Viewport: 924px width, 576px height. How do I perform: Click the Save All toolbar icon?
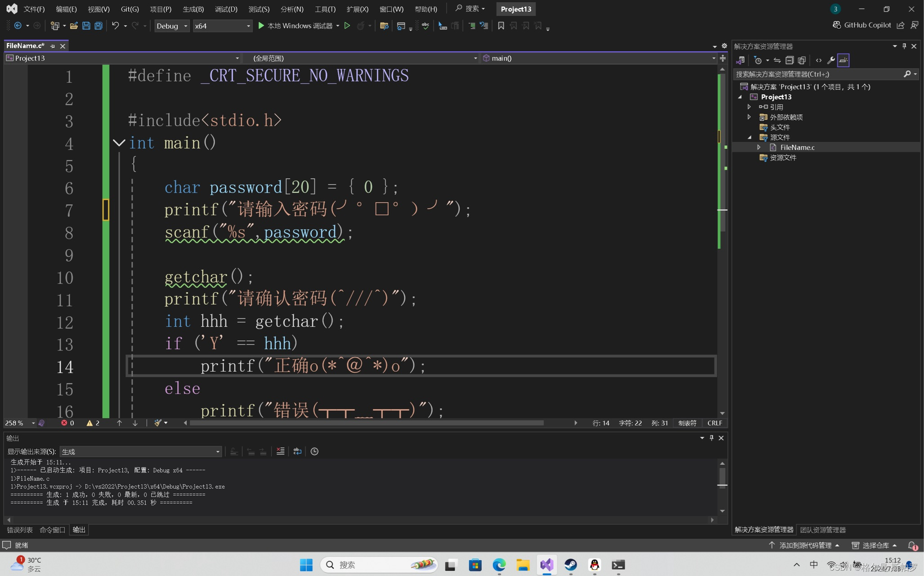[99, 26]
